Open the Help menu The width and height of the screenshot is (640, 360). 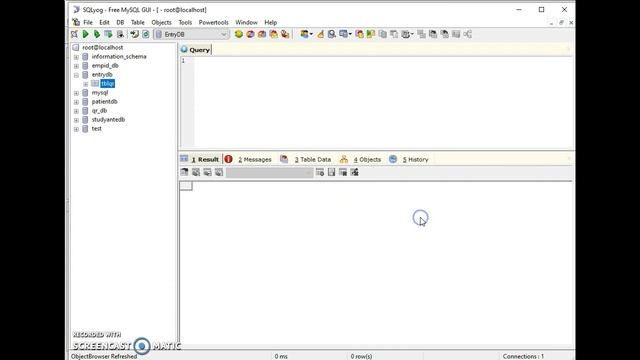271,22
